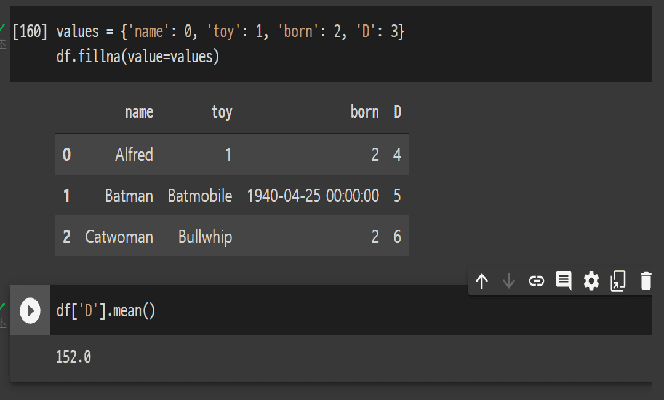
Task: Click the Alfred name cell
Action: click(x=134, y=155)
